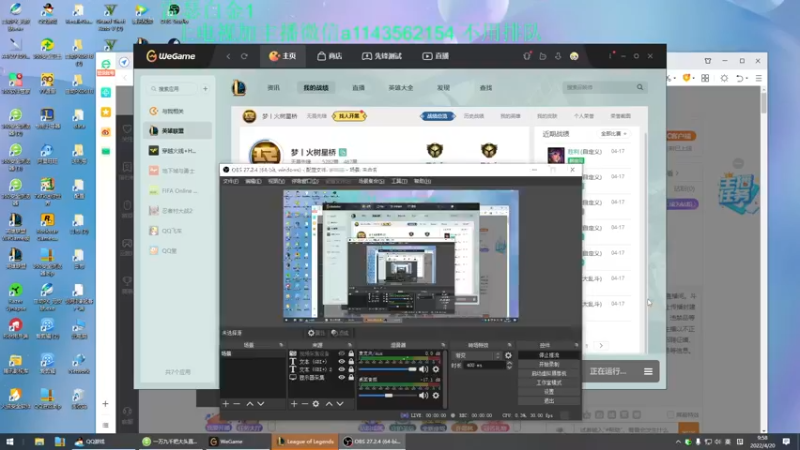Expand scene transition type dropdown
Image resolution: width=800 pixels, height=450 pixels.
pos(478,355)
